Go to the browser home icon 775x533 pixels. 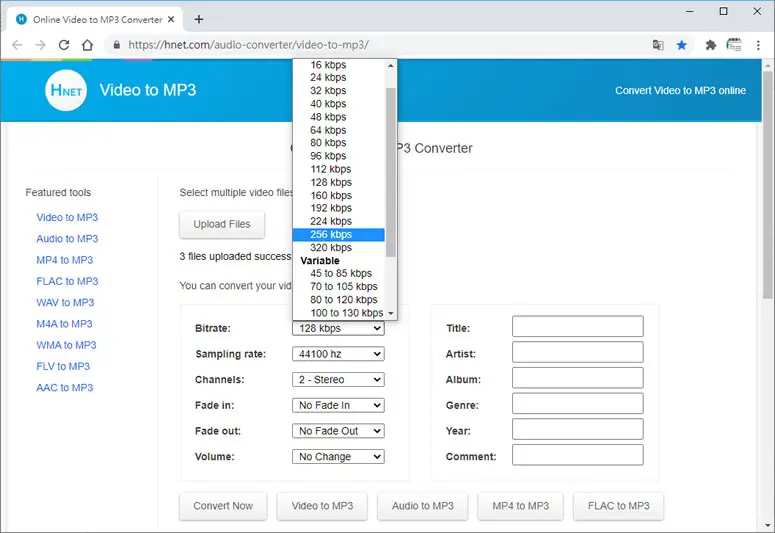[87, 45]
